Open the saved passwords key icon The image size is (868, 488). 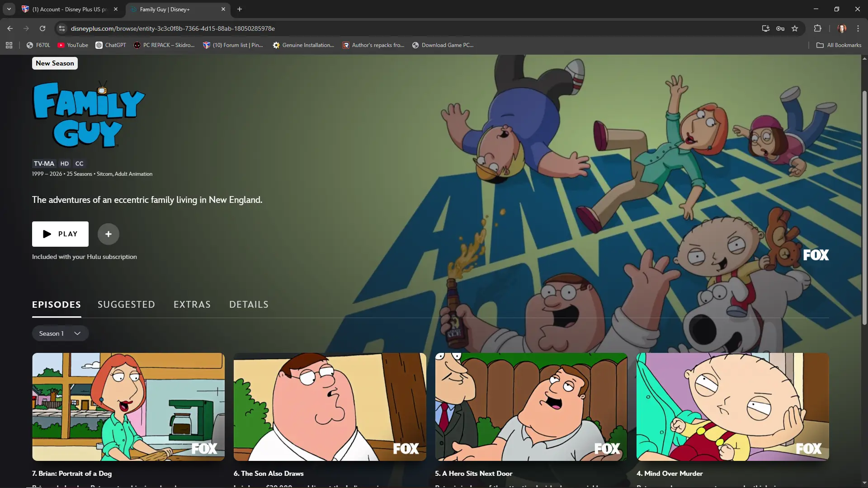coord(780,28)
